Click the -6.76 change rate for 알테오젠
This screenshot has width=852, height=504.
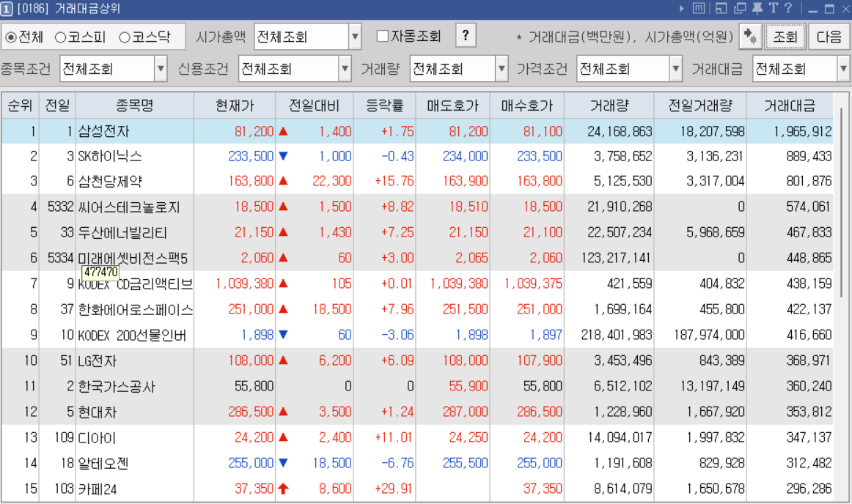[397, 463]
